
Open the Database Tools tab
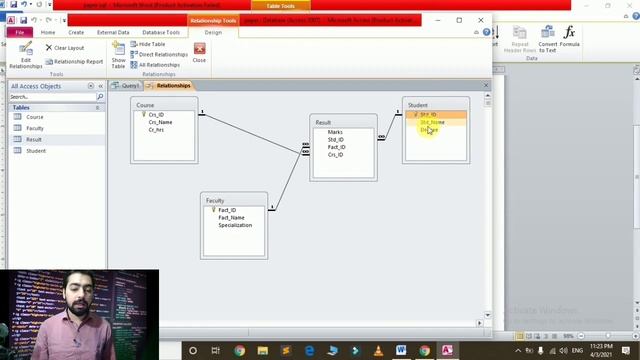pyautogui.click(x=161, y=32)
